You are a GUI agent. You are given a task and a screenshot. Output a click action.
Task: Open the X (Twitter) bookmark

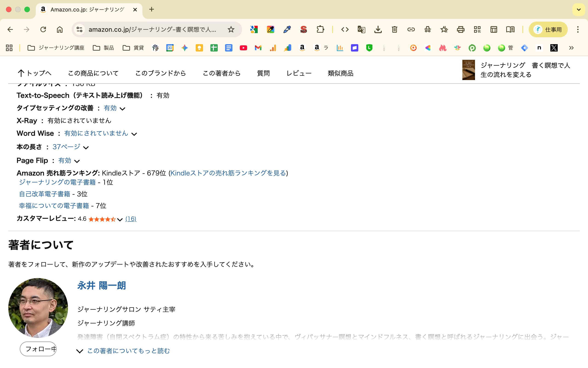(x=554, y=48)
